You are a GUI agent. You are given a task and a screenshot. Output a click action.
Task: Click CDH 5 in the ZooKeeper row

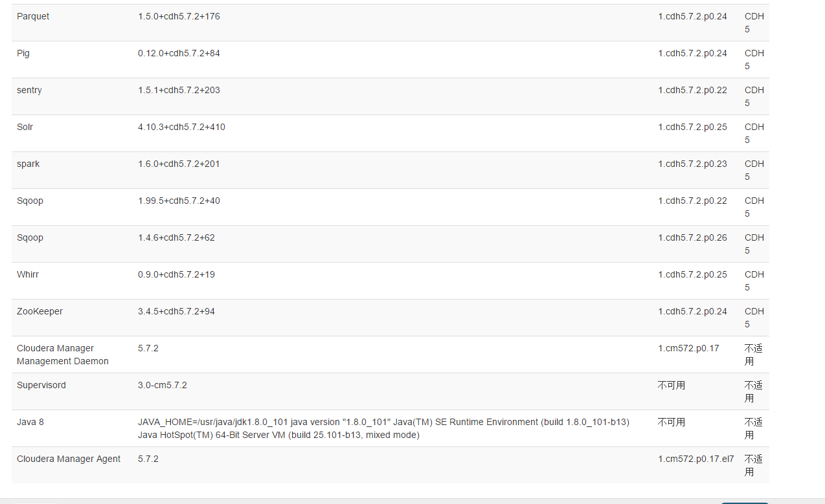(754, 318)
